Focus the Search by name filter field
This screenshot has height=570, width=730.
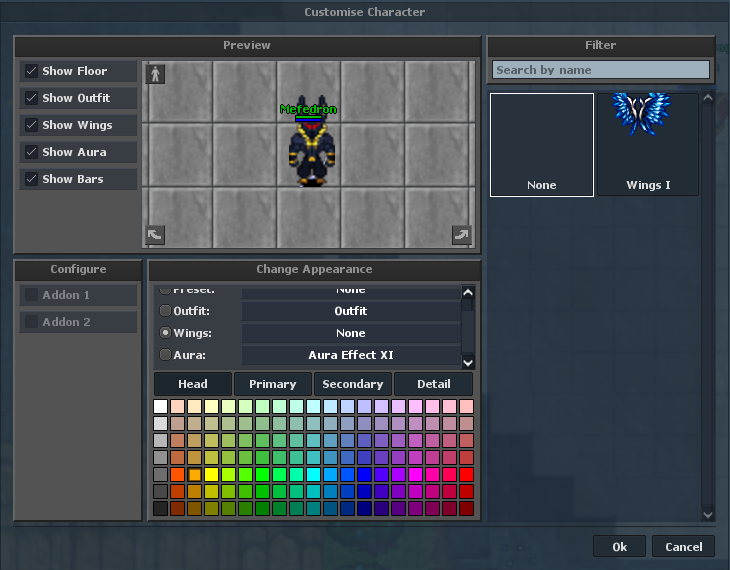coord(601,70)
